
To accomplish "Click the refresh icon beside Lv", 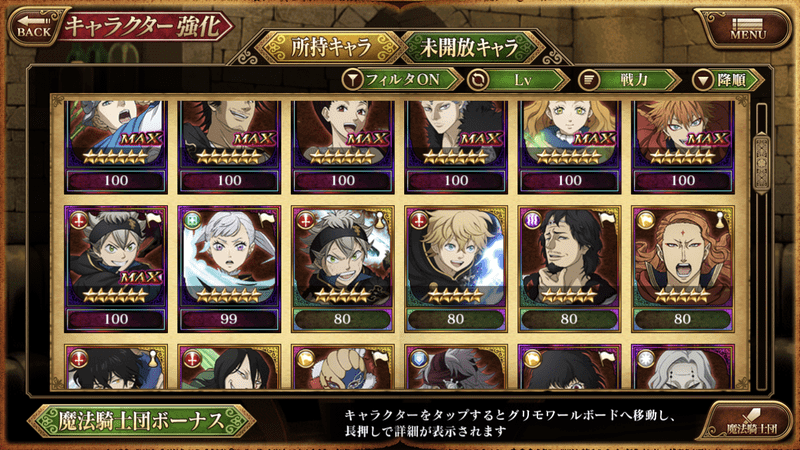I will click(x=478, y=80).
